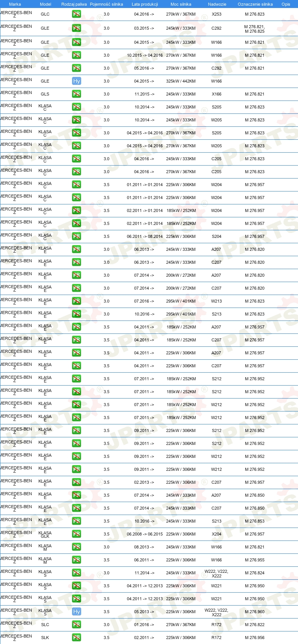The width and height of the screenshot is (298, 644).
Task: Click the petrol icon in the GLE W166 245kW row
Action: [x=77, y=42]
